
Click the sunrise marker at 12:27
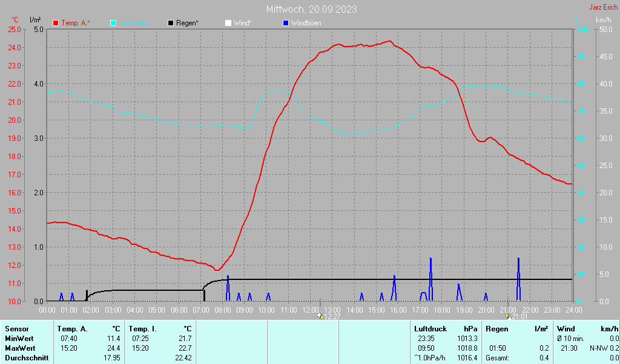(x=320, y=316)
